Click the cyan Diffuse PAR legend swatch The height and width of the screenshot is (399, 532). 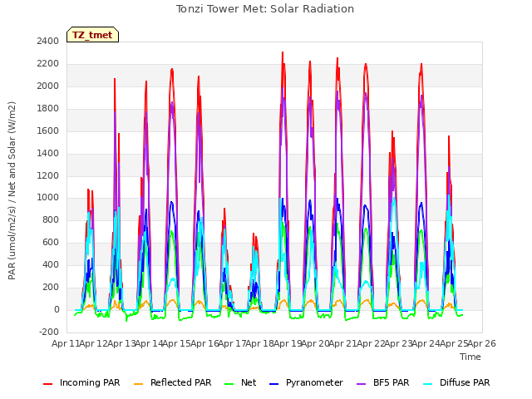coord(428,384)
